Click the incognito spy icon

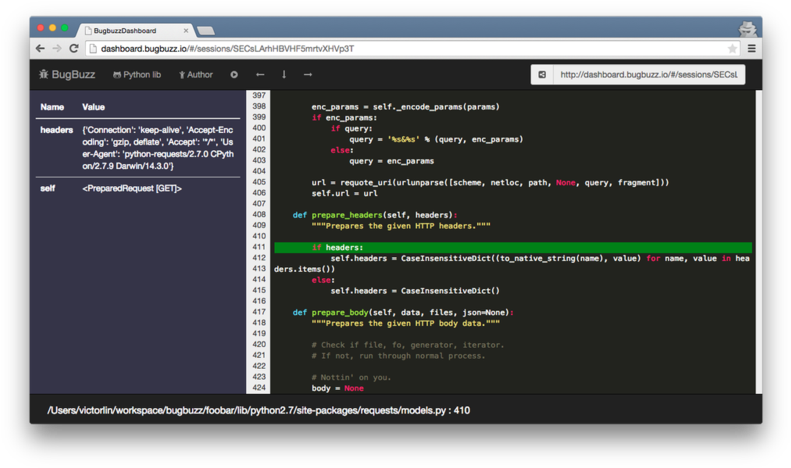pyautogui.click(x=748, y=29)
